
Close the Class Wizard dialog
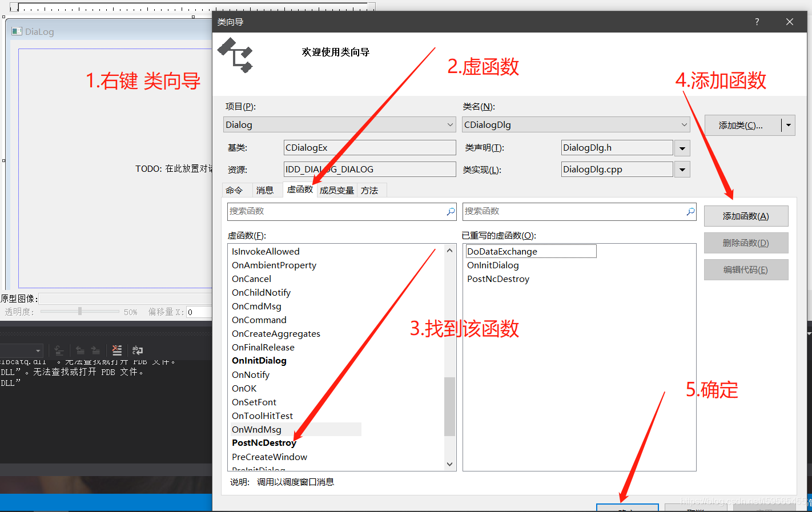[x=790, y=22]
